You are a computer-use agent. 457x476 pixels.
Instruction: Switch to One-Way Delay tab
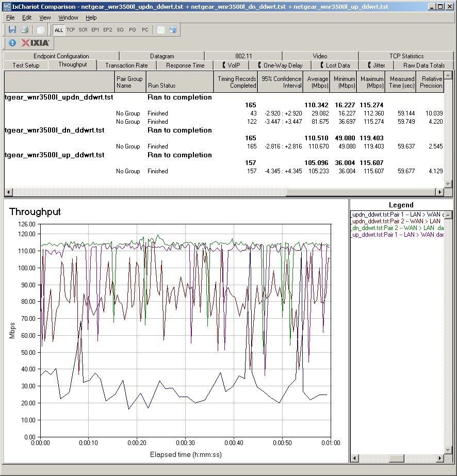[x=280, y=65]
